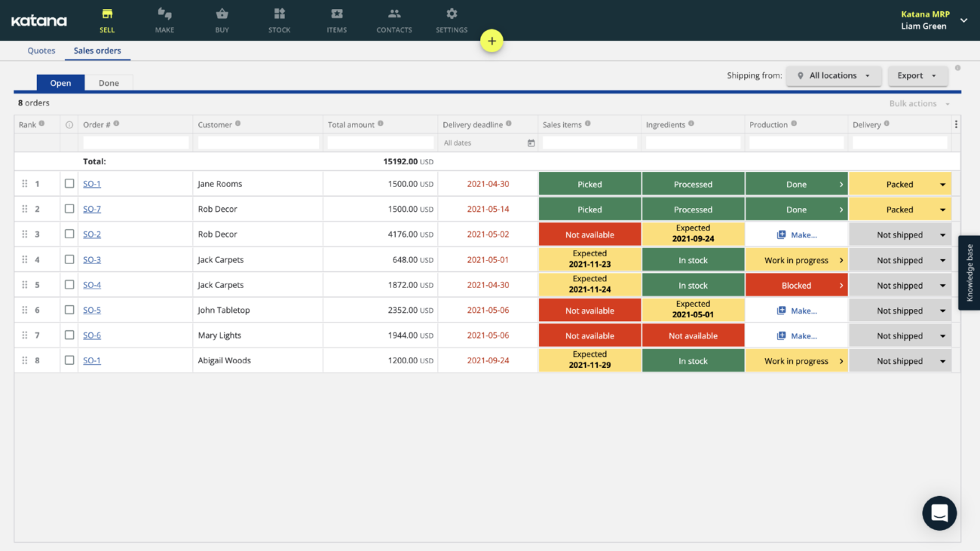Viewport: 980px width, 551px height.
Task: Open the Contacts module
Action: 394,20
